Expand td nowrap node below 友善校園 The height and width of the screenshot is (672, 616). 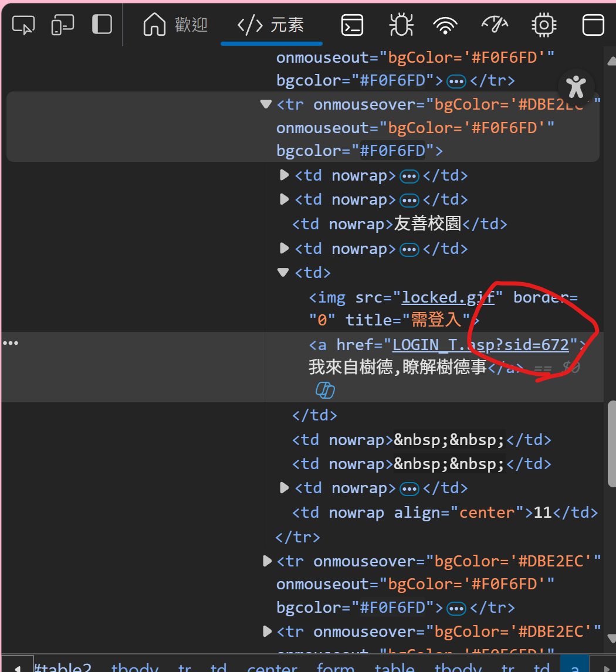pos(284,248)
